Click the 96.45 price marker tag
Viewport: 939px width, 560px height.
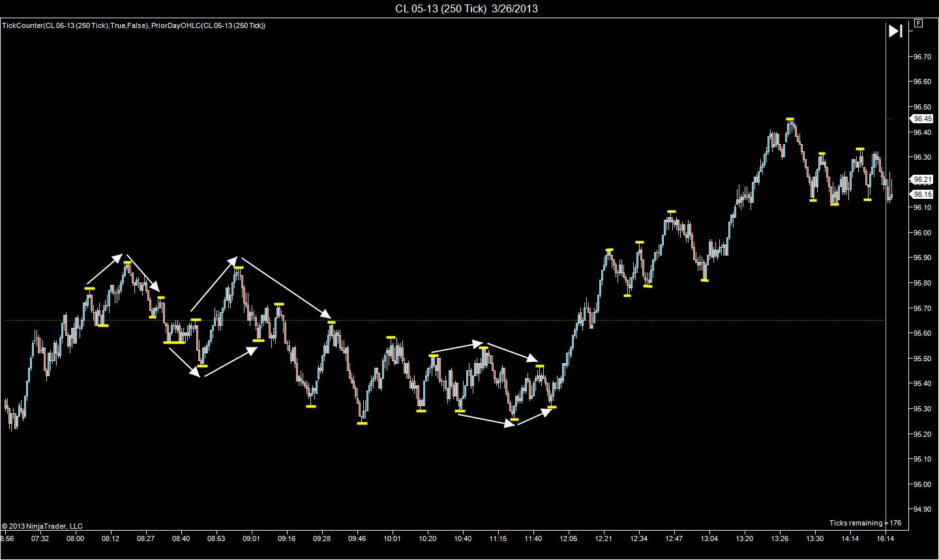(x=923, y=119)
